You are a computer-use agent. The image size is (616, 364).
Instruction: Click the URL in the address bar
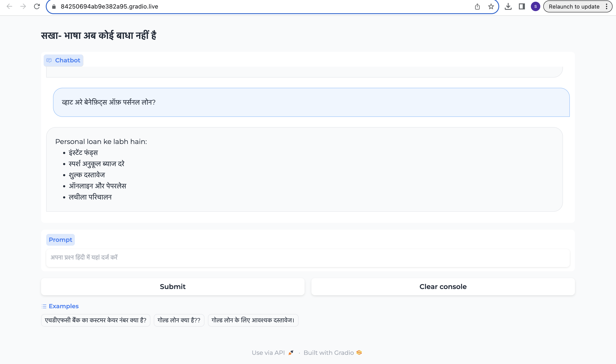110,7
